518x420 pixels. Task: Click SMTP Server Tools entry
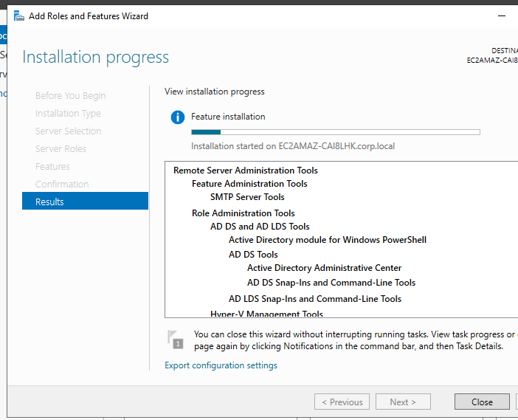[247, 197]
